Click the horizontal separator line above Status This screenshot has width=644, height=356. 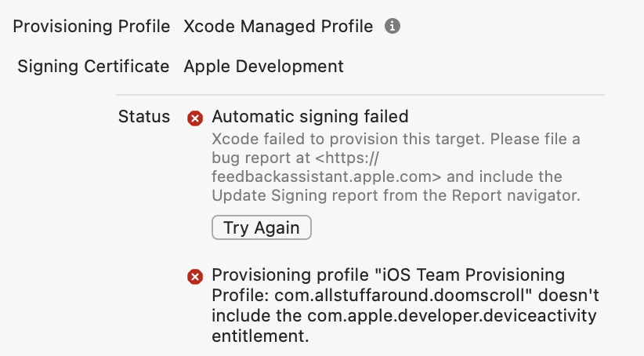click(x=360, y=95)
